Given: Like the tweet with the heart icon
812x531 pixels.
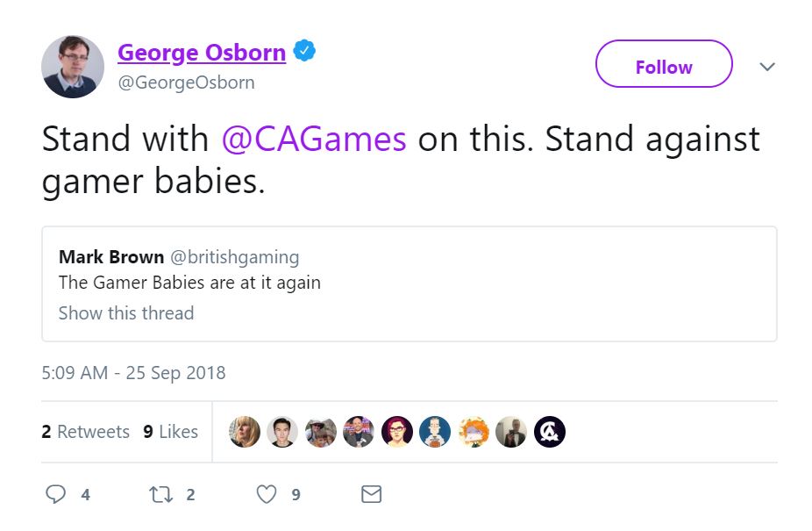Looking at the screenshot, I should tap(267, 495).
